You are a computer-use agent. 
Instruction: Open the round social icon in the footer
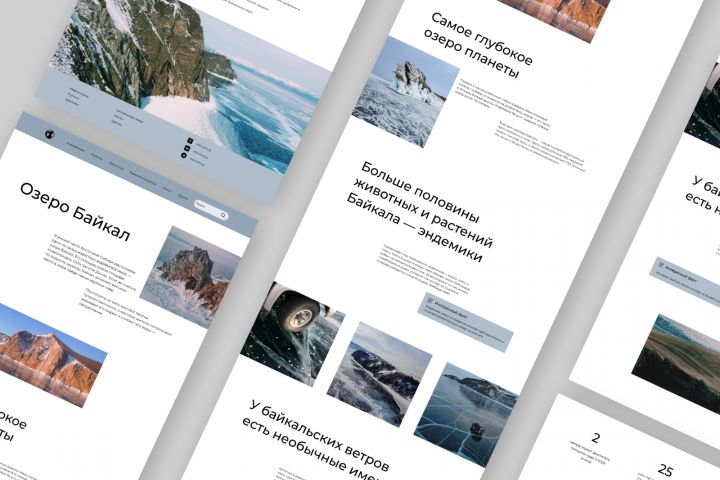click(184, 155)
